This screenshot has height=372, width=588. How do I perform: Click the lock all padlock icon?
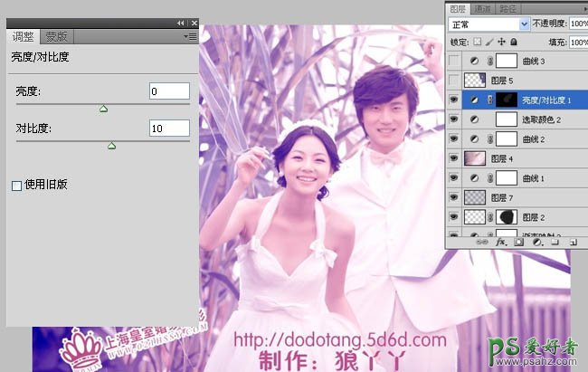[513, 41]
